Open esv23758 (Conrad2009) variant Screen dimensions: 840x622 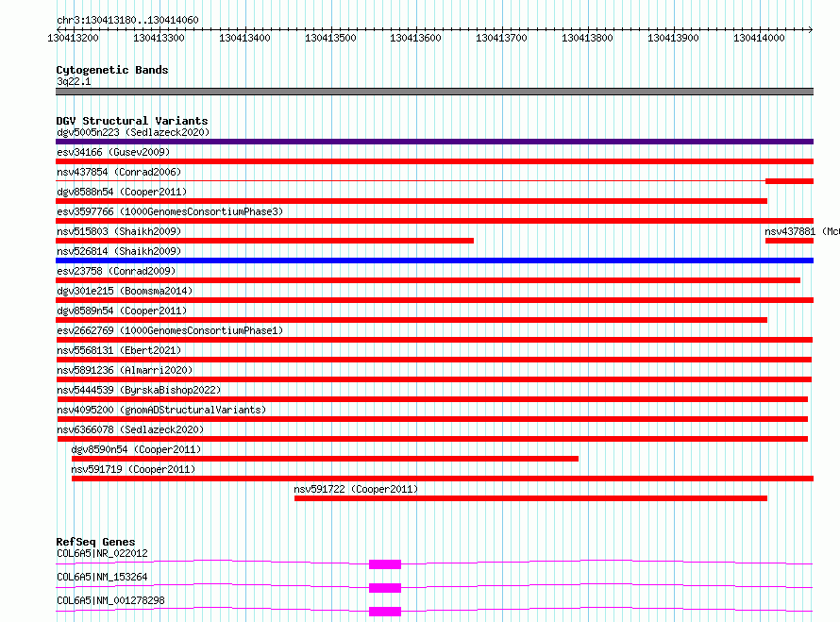click(x=116, y=271)
